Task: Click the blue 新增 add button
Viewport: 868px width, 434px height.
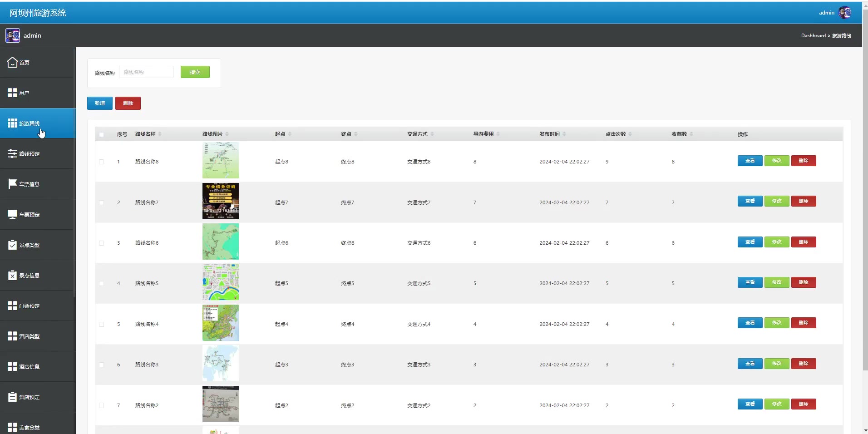Action: click(x=100, y=103)
